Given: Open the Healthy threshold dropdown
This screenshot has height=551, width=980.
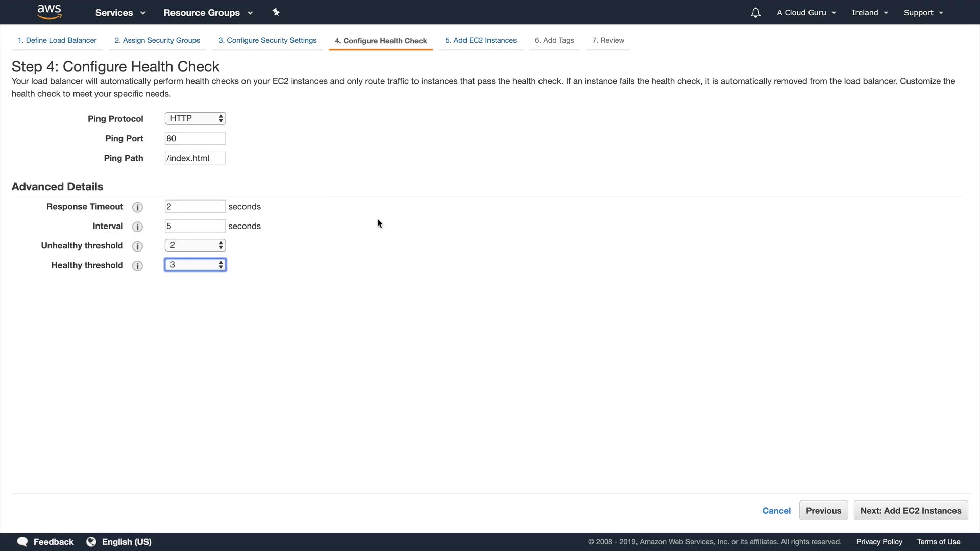Looking at the screenshot, I should [x=195, y=265].
